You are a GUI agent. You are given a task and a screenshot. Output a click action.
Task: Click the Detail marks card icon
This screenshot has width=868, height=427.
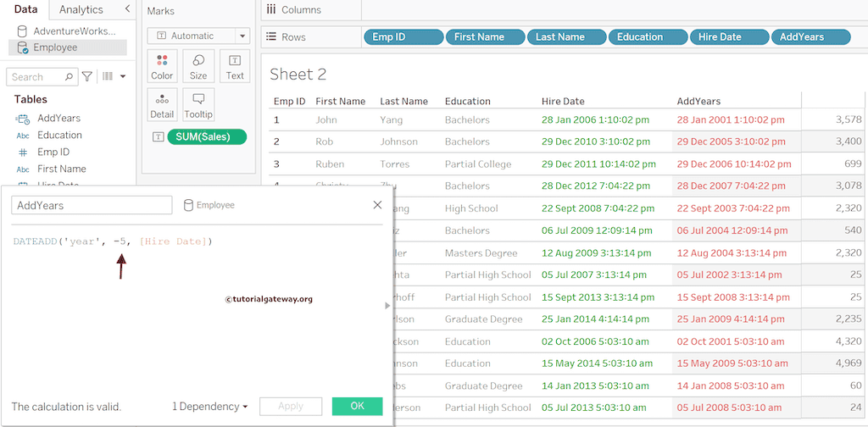pos(162,99)
